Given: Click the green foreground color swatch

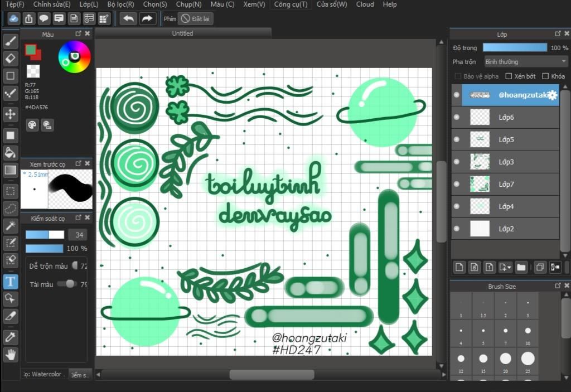Looking at the screenshot, I should point(31,50).
